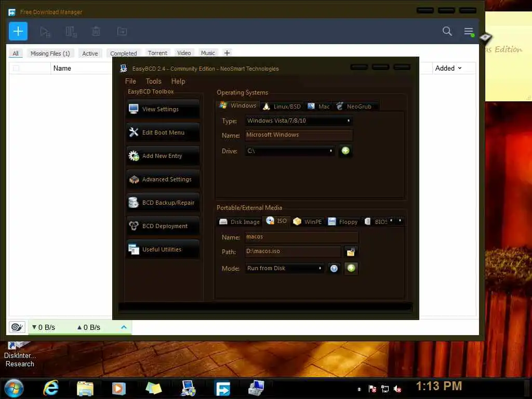Screen dimensions: 532x399
Task: Sort downloads by Name column header
Action: (62, 68)
